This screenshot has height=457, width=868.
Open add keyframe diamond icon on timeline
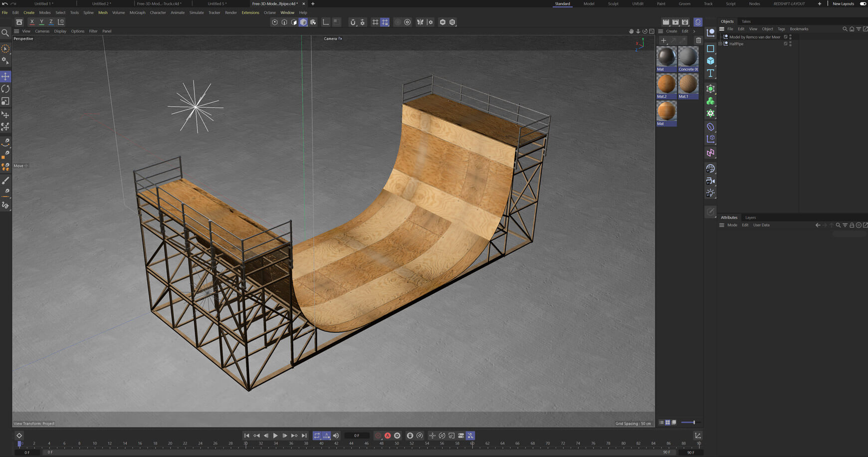[x=19, y=436]
